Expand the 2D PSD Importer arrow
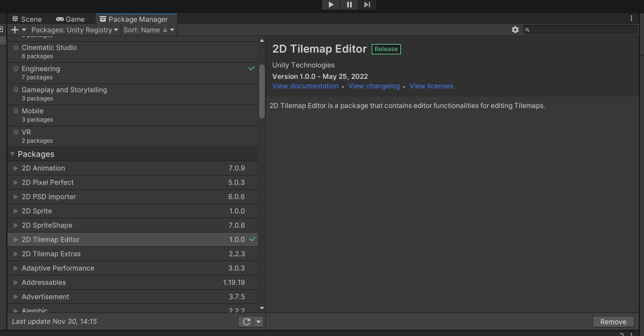This screenshot has width=644, height=336. tap(15, 197)
